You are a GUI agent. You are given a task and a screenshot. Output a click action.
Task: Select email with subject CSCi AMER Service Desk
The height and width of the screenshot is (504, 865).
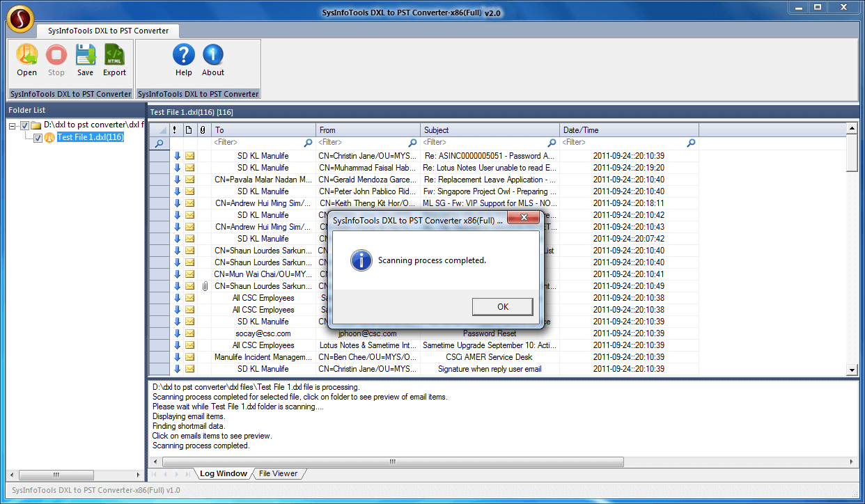coord(490,357)
